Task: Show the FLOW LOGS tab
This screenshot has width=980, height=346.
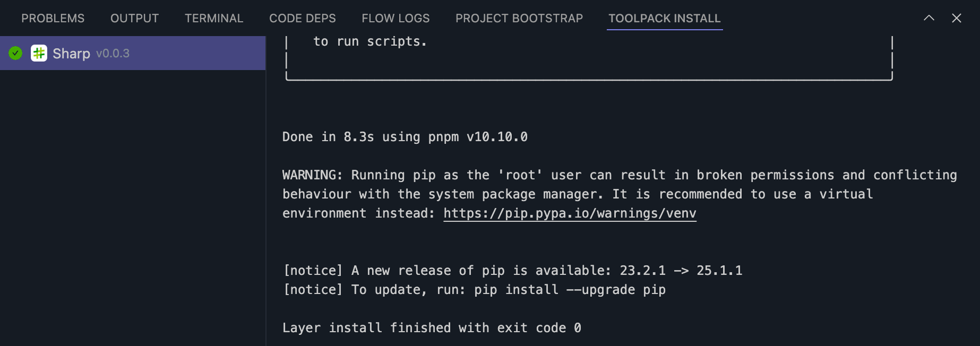Action: point(396,19)
